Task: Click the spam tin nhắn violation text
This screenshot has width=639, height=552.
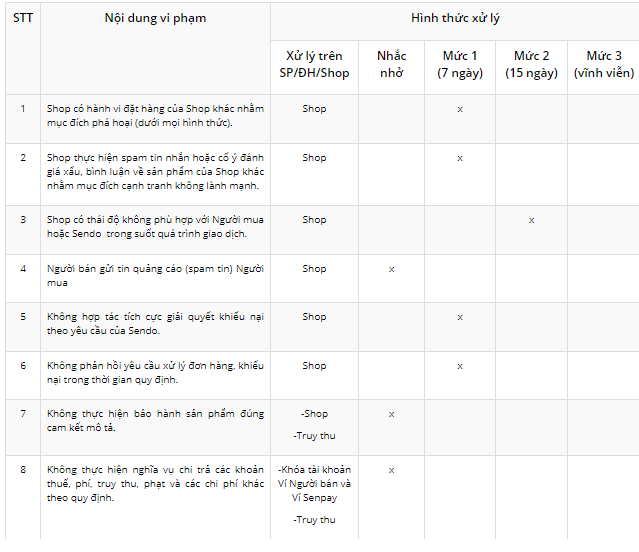Action: (155, 171)
